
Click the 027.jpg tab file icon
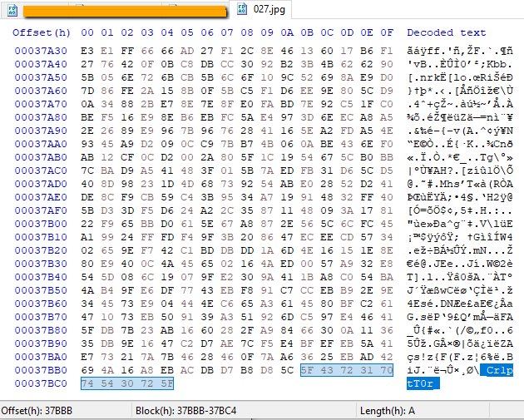coord(241,9)
